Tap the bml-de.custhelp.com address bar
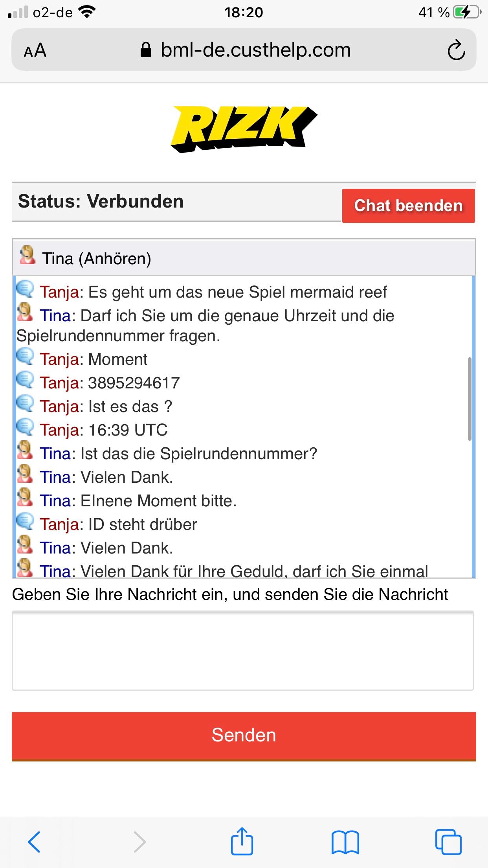The width and height of the screenshot is (488, 868). [255, 50]
